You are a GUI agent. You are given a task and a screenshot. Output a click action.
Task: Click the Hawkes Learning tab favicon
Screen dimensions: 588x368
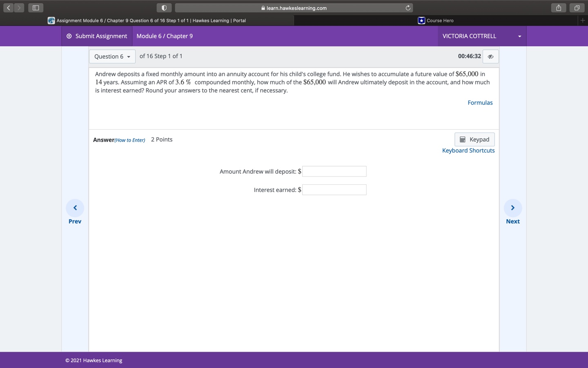pos(51,20)
